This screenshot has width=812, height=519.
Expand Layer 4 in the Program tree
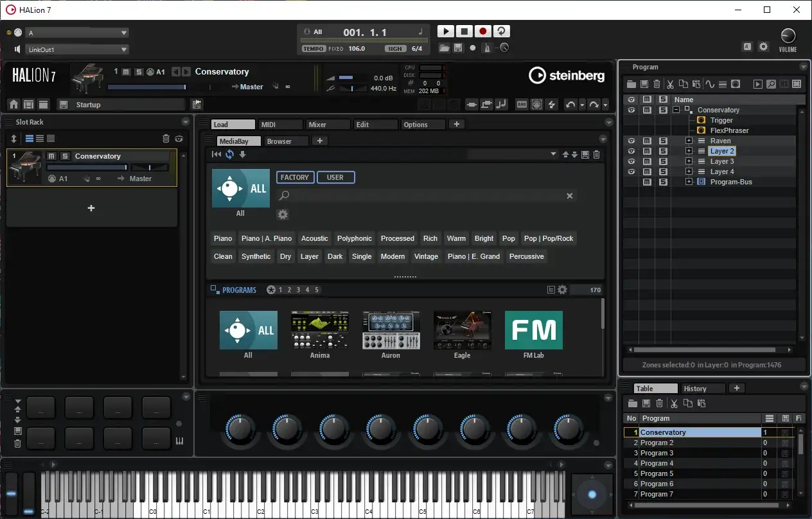(x=689, y=172)
